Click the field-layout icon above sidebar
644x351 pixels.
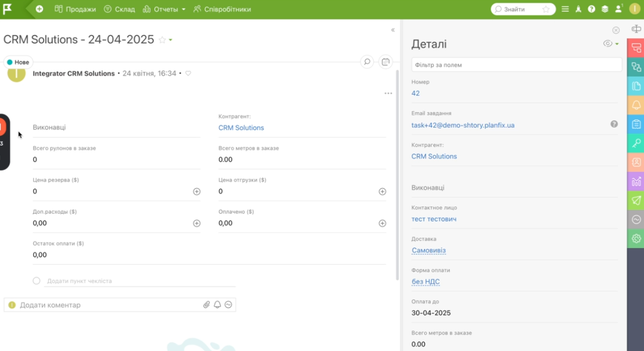(x=636, y=29)
